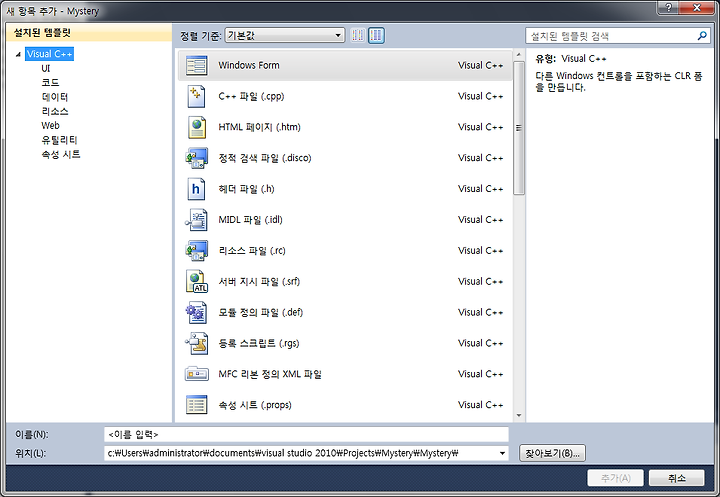Switch to medium icons view
The image size is (720, 497).
coord(376,35)
